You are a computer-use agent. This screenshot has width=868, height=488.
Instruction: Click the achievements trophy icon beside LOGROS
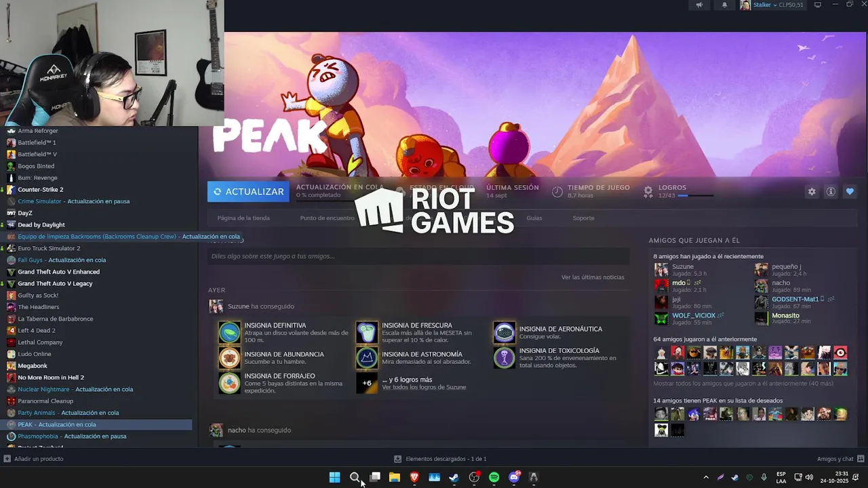pos(648,192)
